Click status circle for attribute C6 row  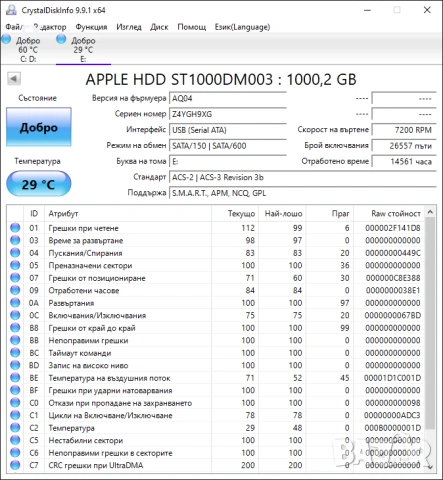tap(15, 453)
